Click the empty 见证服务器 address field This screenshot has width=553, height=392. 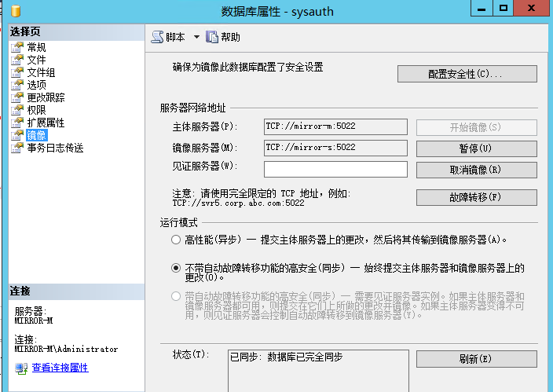click(335, 169)
